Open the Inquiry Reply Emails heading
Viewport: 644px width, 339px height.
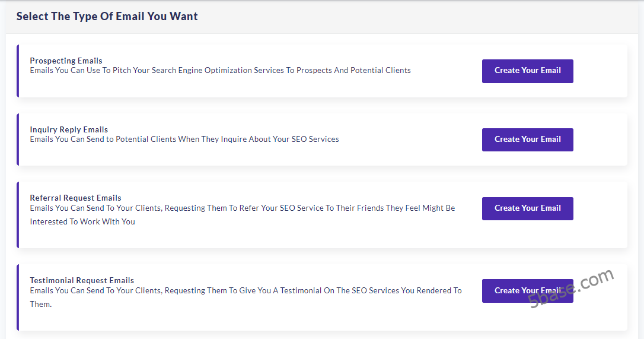[x=69, y=129]
